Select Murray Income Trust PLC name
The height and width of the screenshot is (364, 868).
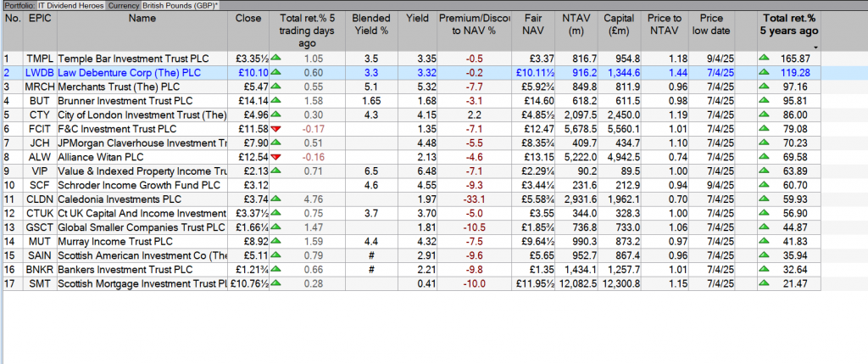pos(115,242)
